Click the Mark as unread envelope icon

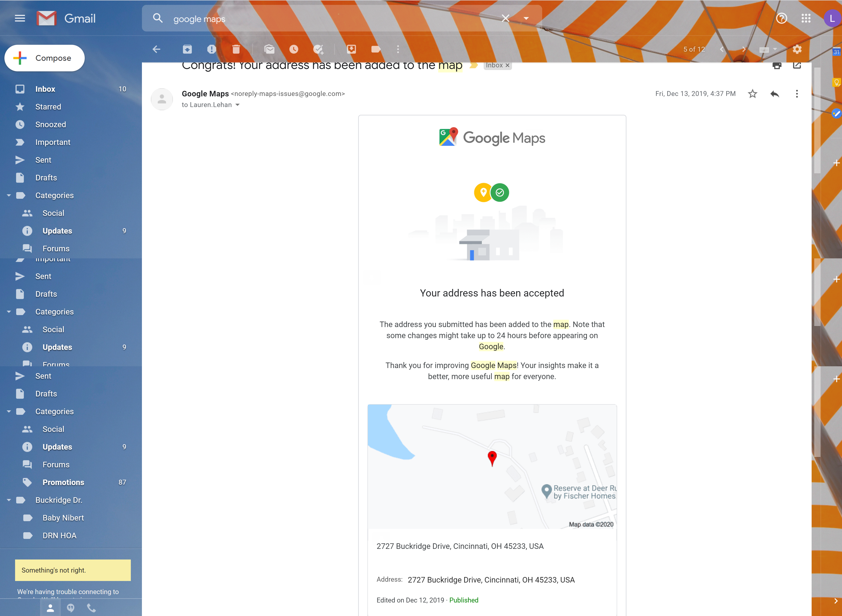[269, 49]
